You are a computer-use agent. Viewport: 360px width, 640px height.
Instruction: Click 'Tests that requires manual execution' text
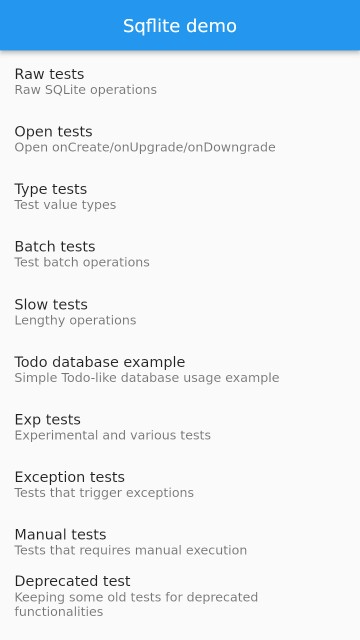[131, 551]
